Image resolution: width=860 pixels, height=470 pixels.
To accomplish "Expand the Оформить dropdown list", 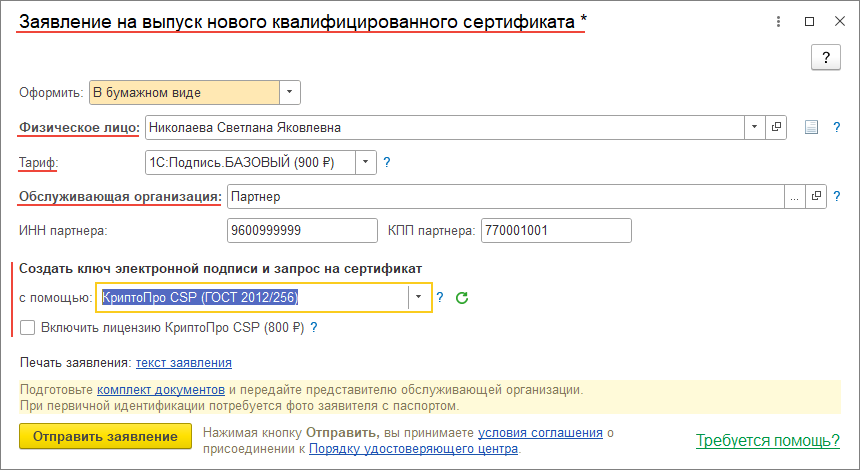I will click(x=289, y=93).
